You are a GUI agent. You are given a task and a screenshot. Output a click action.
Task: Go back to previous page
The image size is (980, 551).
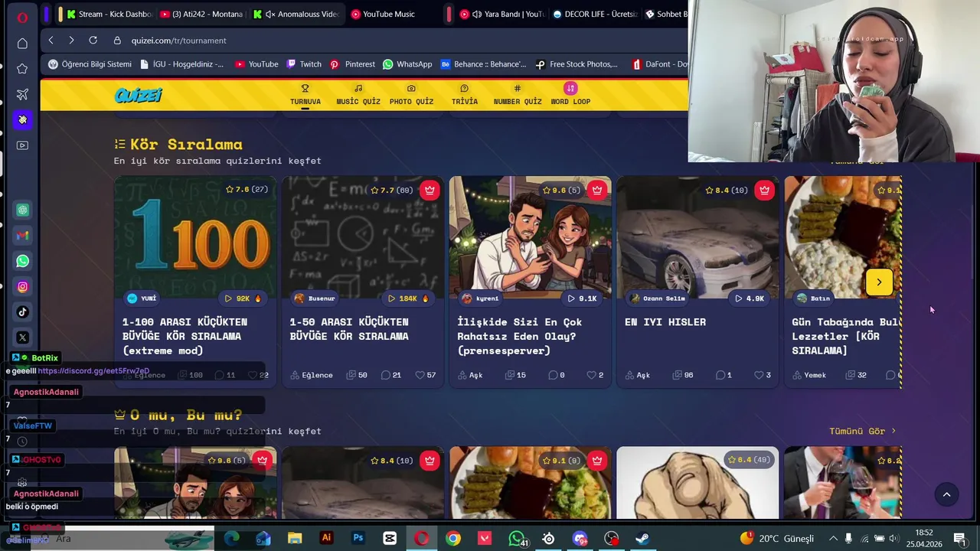tap(51, 40)
